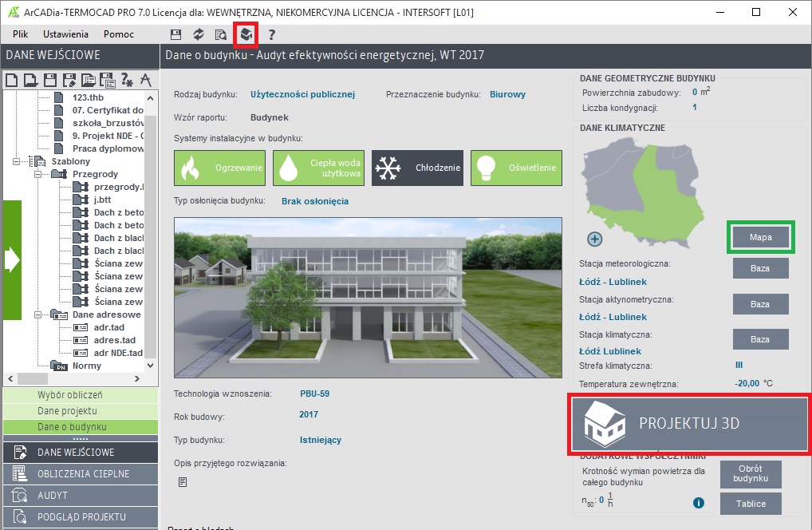Click the Mapa button
The height and width of the screenshot is (530, 812).
click(x=761, y=237)
